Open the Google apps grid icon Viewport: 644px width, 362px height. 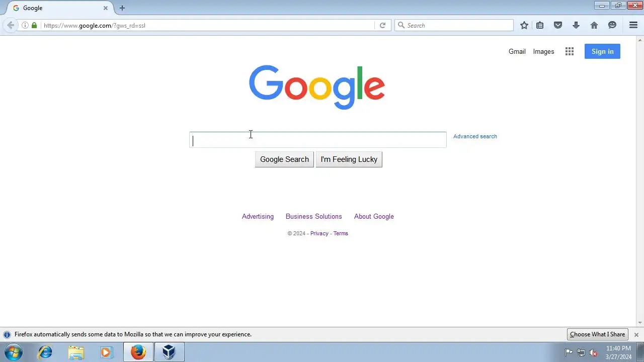570,51
